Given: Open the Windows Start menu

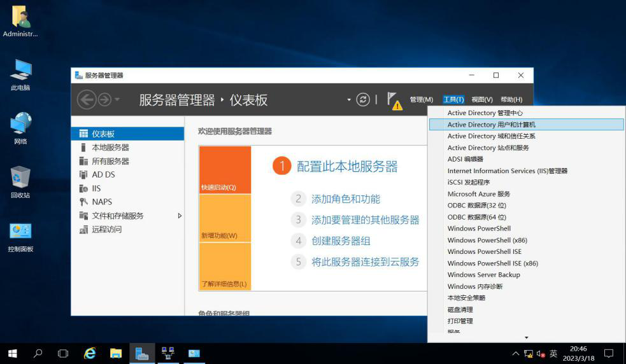Looking at the screenshot, I should pyautogui.click(x=12, y=353).
